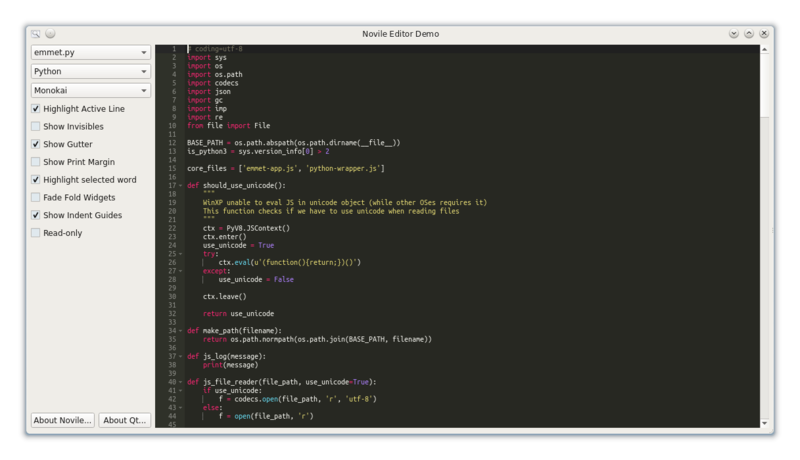Click the 'print(message)' line
This screenshot has height=460, width=800.
pos(231,365)
